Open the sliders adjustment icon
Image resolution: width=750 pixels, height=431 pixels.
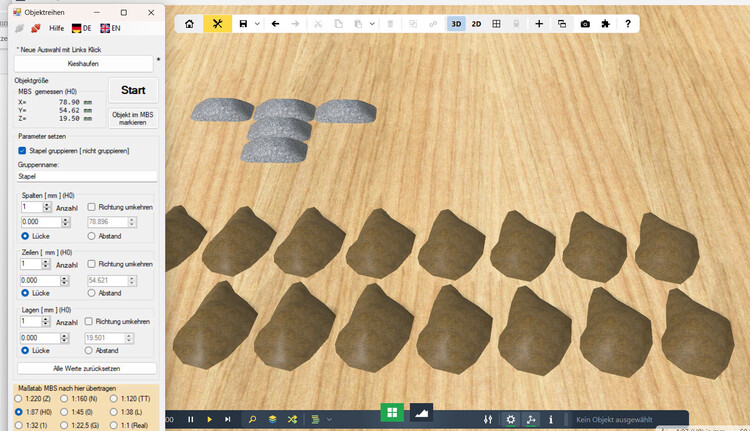(488, 420)
